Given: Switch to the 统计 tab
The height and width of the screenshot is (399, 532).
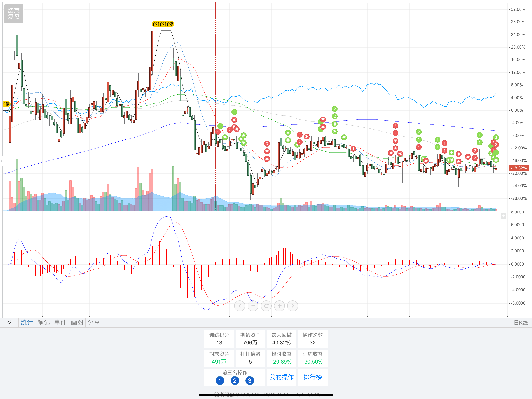Looking at the screenshot, I should [x=27, y=322].
